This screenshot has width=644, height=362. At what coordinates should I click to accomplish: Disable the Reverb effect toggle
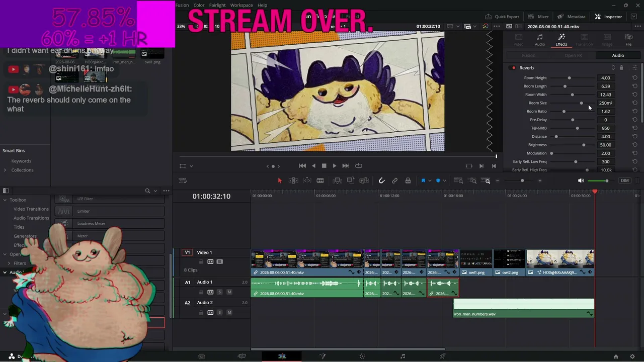pyautogui.click(x=513, y=68)
